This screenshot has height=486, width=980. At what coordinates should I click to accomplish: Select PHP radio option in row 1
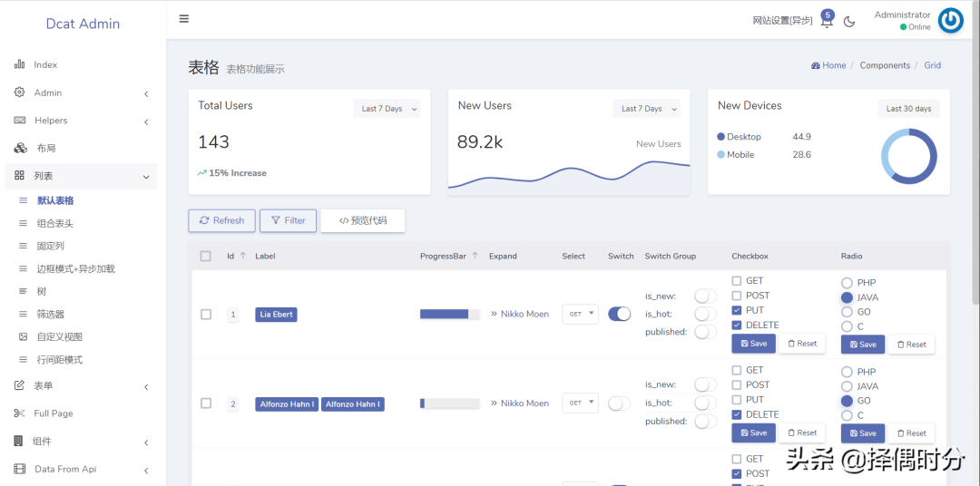pos(847,283)
